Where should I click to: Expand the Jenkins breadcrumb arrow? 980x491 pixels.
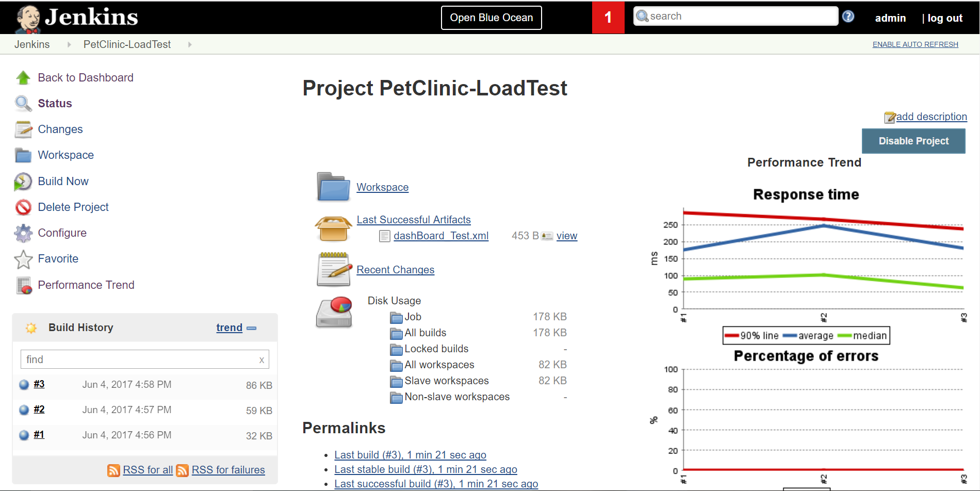(69, 45)
